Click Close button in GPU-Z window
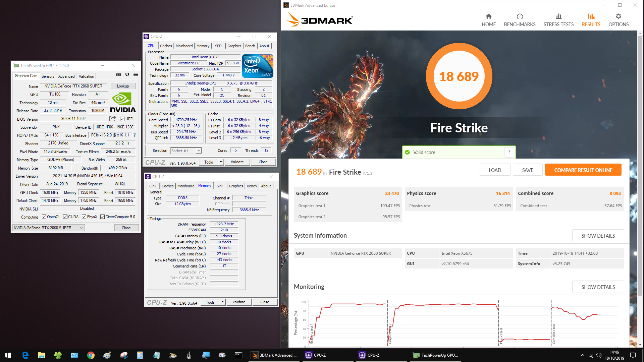The width and height of the screenshot is (644, 362). tap(126, 228)
